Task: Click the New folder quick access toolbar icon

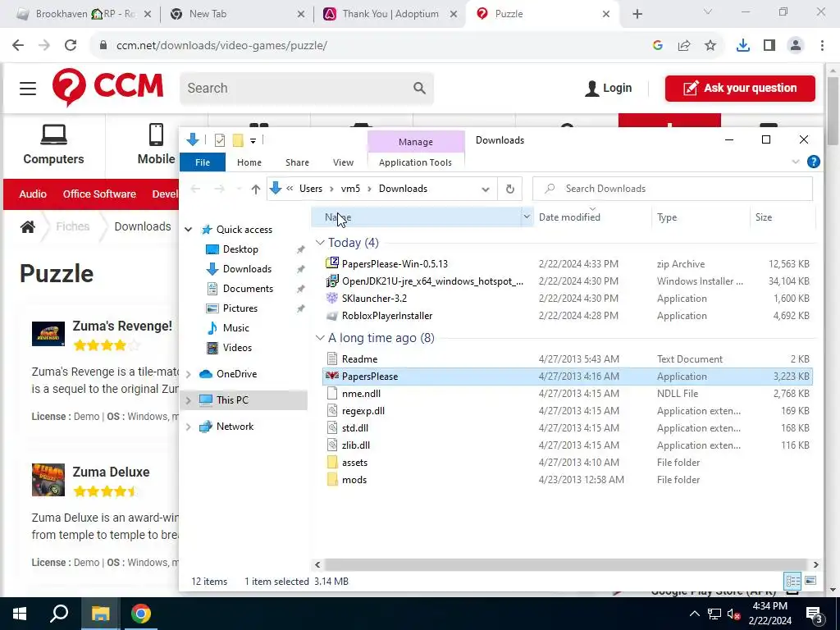Action: tap(238, 140)
